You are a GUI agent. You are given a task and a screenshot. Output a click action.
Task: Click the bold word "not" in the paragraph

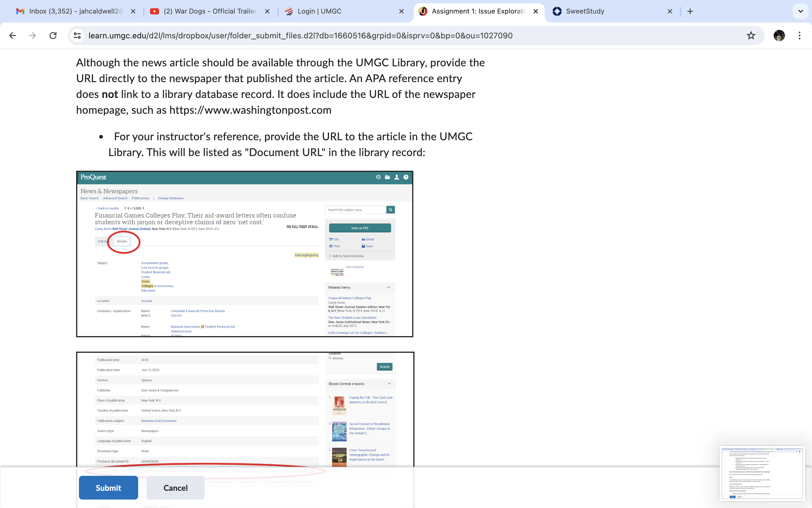[x=110, y=95]
